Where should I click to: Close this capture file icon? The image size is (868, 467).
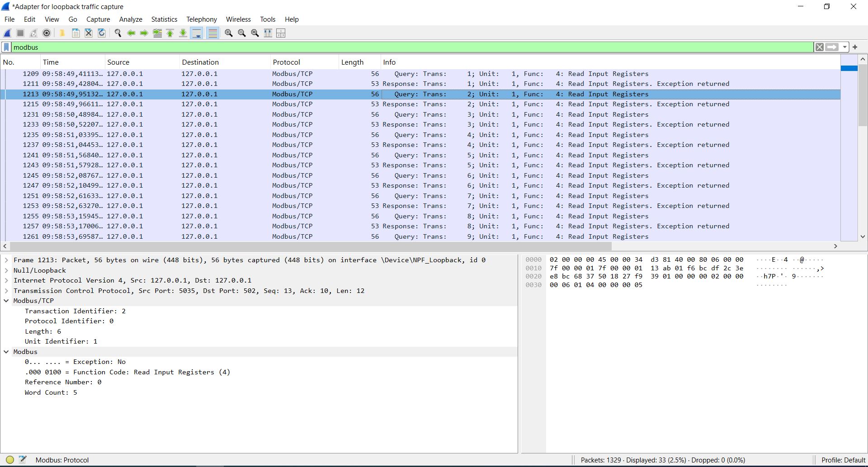(x=89, y=33)
